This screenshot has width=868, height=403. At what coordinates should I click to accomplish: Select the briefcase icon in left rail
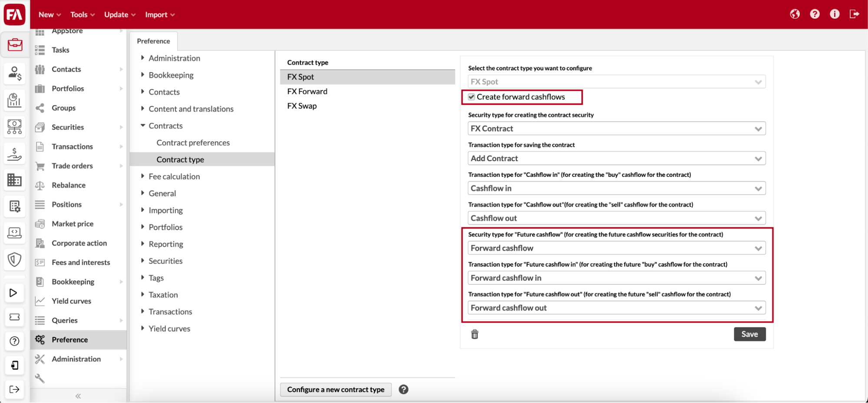(15, 45)
